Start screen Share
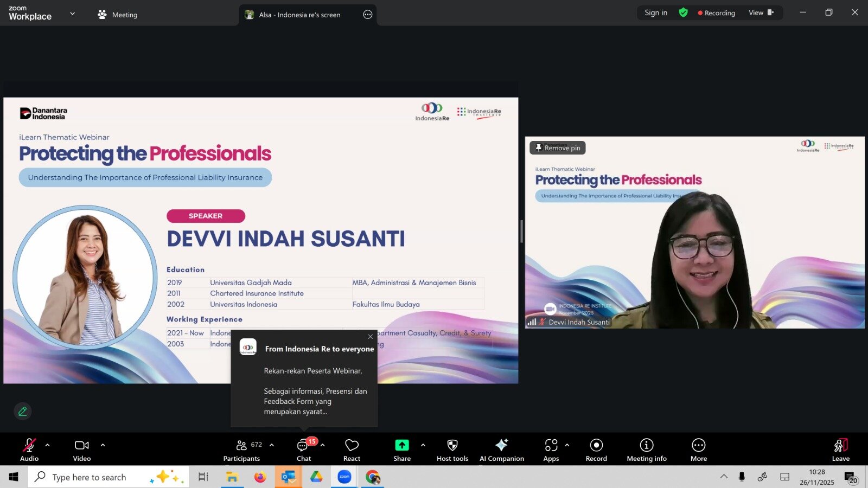868x488 pixels. click(x=402, y=450)
